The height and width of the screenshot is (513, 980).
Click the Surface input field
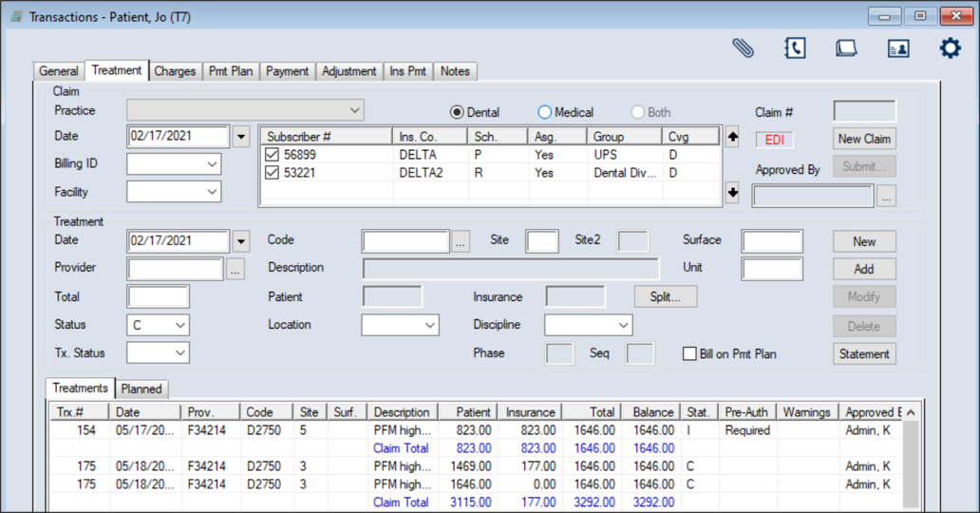771,241
